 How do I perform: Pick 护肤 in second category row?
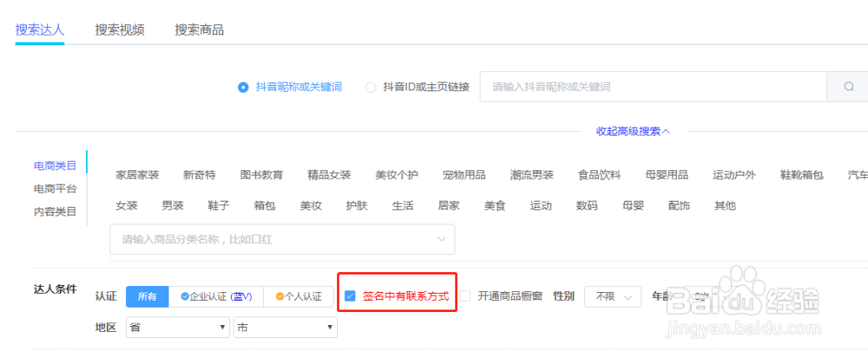click(x=357, y=205)
